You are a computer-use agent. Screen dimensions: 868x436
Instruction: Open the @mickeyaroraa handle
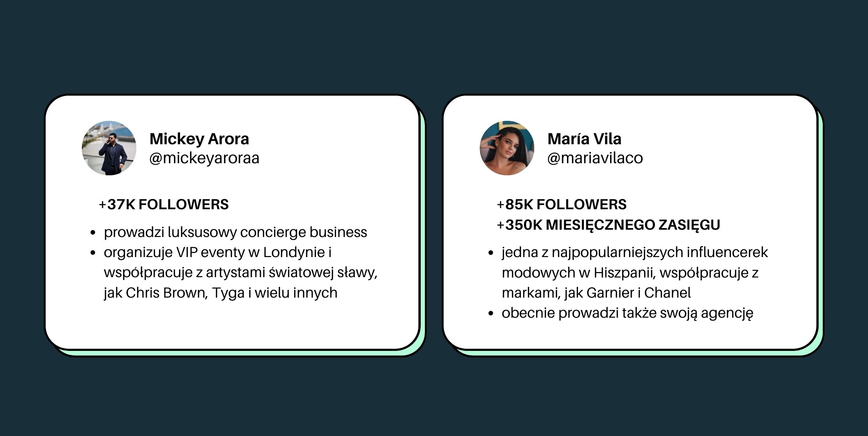pyautogui.click(x=204, y=158)
